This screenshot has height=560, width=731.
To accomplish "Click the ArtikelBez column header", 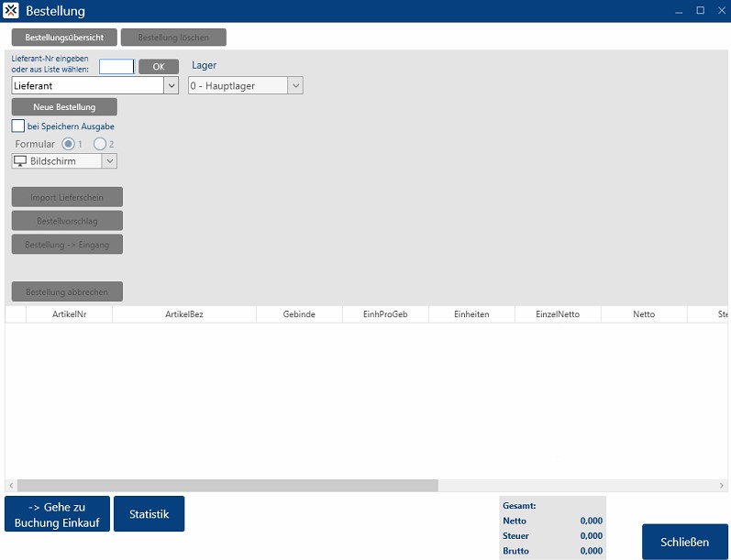I will [183, 314].
